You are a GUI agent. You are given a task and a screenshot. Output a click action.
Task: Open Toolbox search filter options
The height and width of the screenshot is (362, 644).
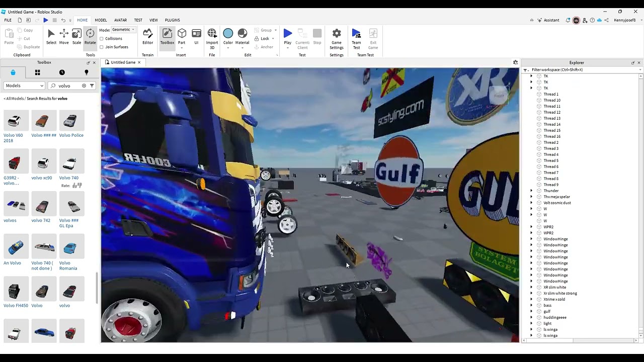coord(92,86)
